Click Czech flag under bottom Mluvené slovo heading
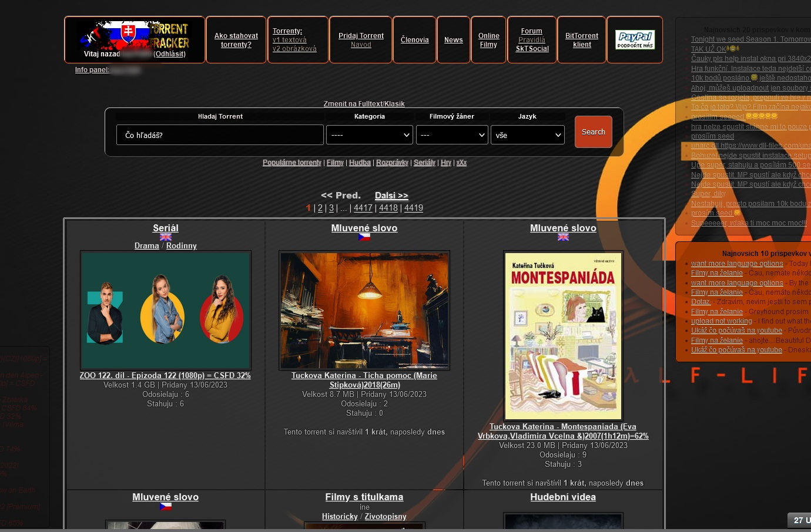 166,506
